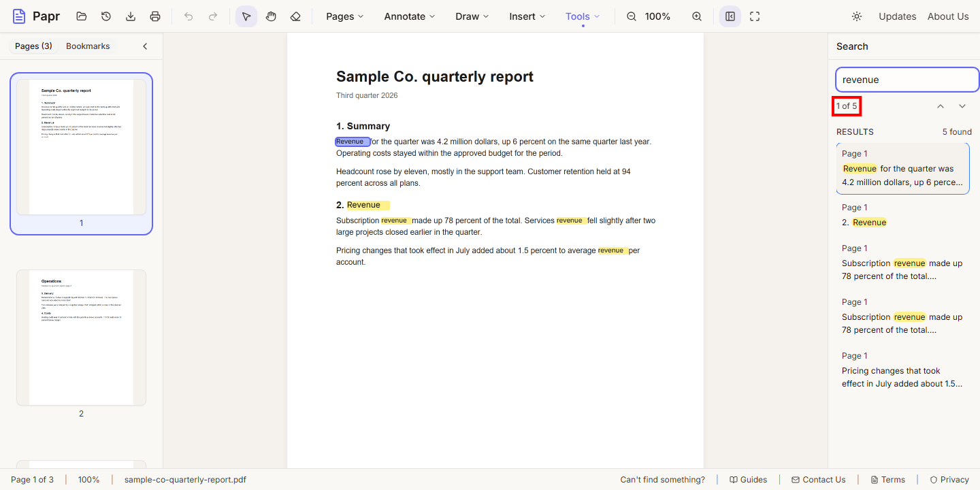Zoom in with the magnifier plus icon
The width and height of the screenshot is (980, 490).
[697, 16]
